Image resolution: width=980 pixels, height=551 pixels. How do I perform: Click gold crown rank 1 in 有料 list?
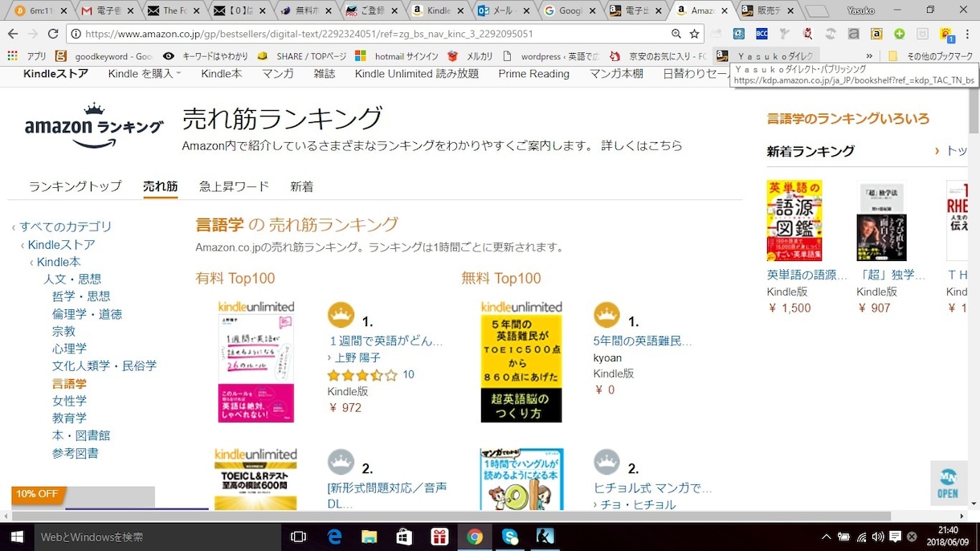(x=341, y=315)
